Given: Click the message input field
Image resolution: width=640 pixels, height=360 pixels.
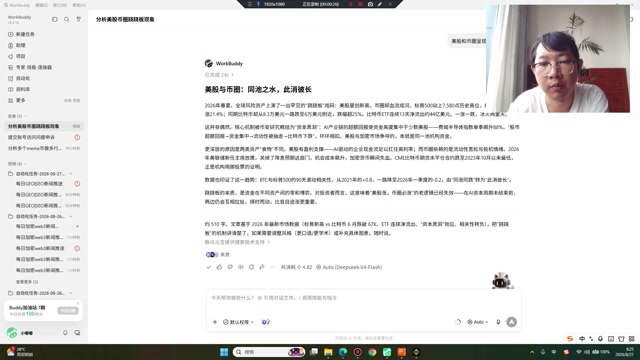Looking at the screenshot, I should pos(363,298).
